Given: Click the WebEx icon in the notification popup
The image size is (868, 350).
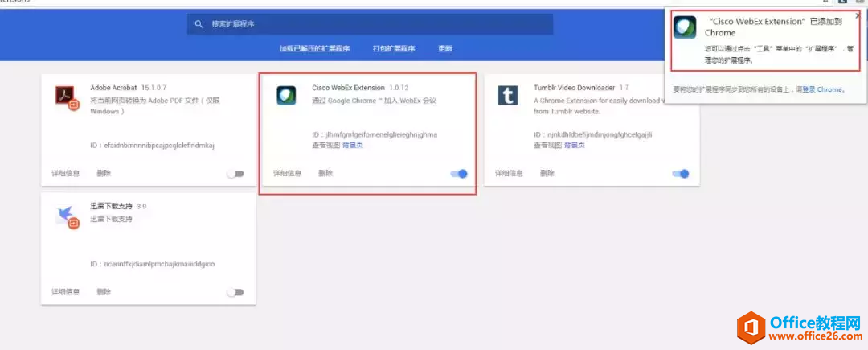Looking at the screenshot, I should point(685,27).
